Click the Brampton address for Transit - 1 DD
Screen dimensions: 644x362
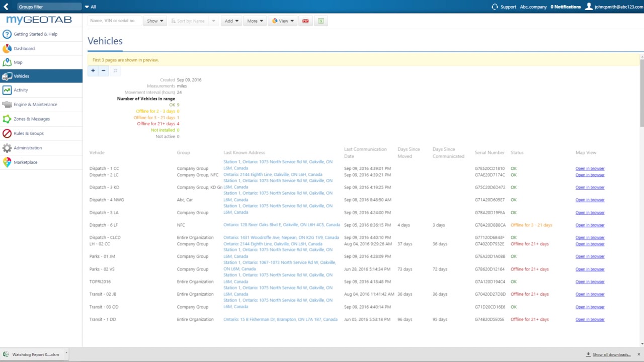pos(280,319)
